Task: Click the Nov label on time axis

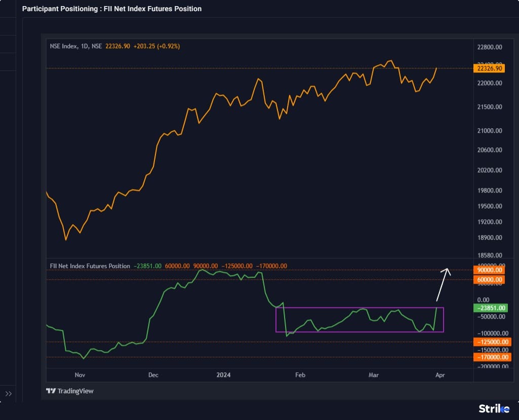Action: [x=80, y=375]
